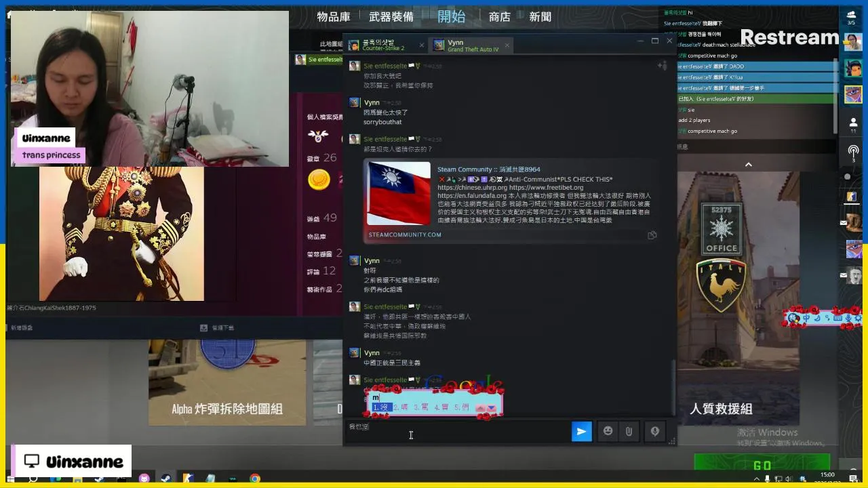Choose IME candidate 1 沒

pyautogui.click(x=381, y=407)
